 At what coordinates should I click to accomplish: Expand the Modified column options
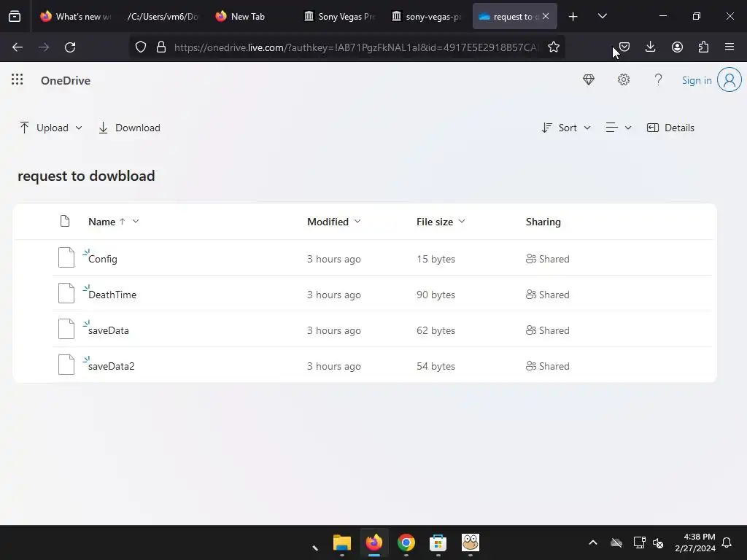pyautogui.click(x=357, y=222)
